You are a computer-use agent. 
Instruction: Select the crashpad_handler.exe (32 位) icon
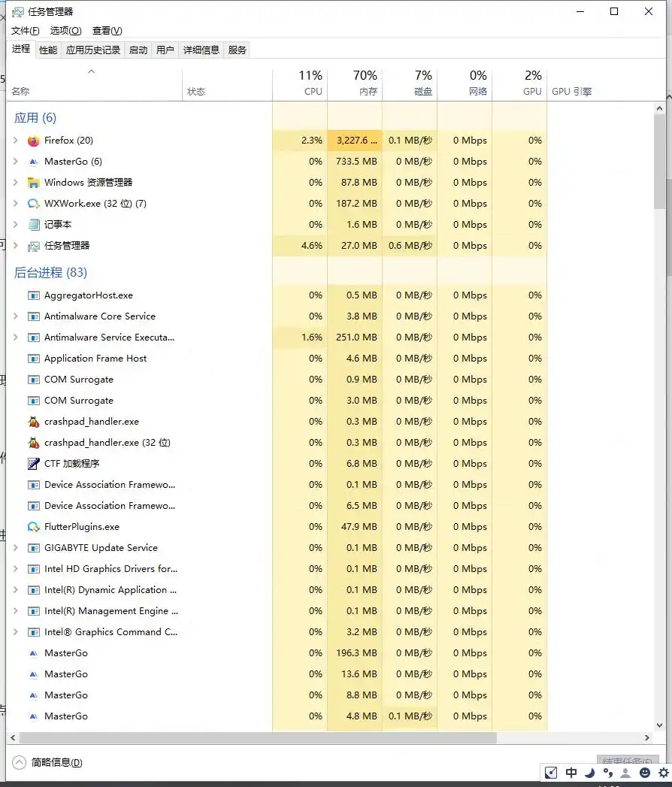click(33, 443)
